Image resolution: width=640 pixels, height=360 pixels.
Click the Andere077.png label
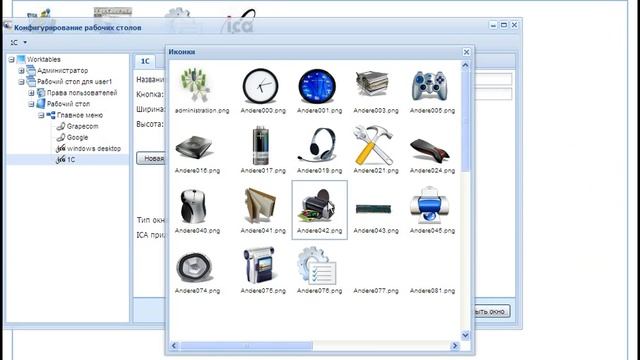[x=376, y=291]
